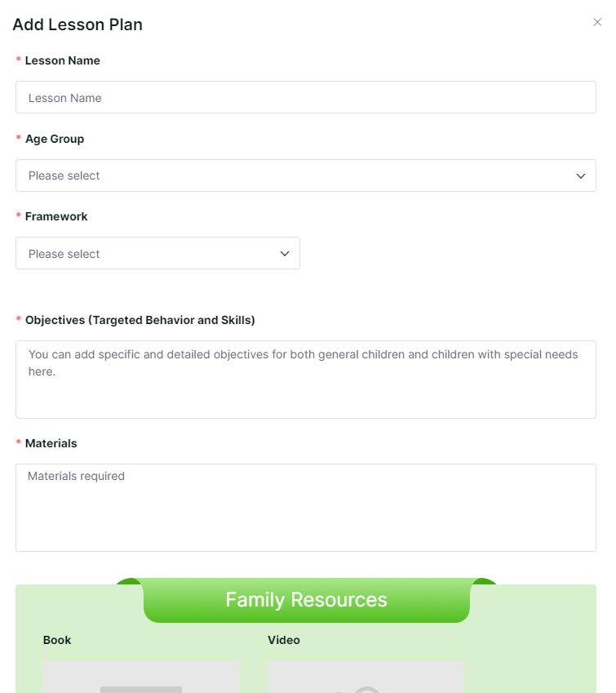Click the Family Resources green banner
This screenshot has width=616, height=693.
(306, 600)
